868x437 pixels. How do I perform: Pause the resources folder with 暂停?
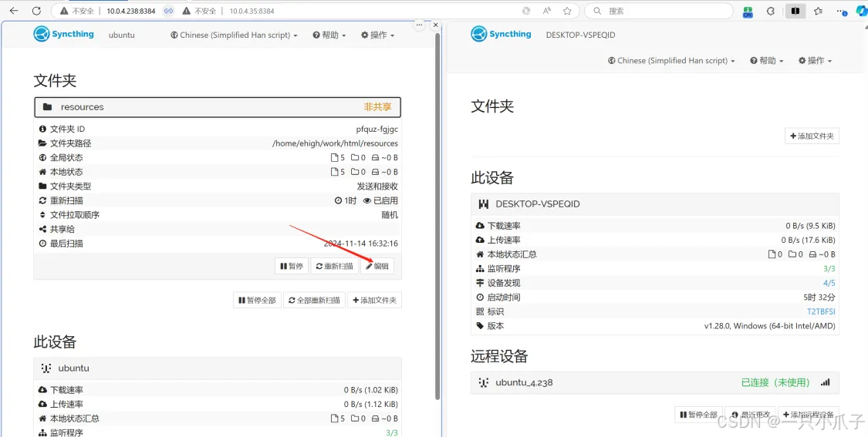tap(292, 266)
